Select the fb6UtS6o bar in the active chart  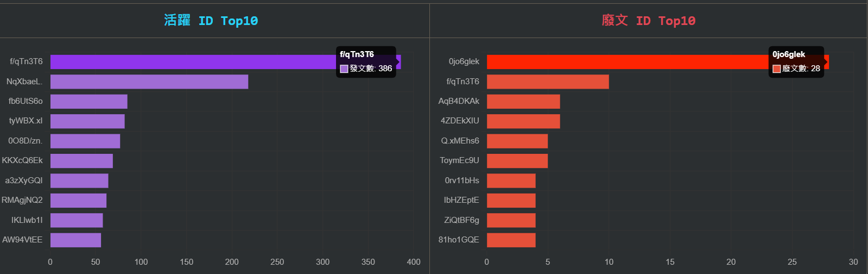tap(89, 102)
